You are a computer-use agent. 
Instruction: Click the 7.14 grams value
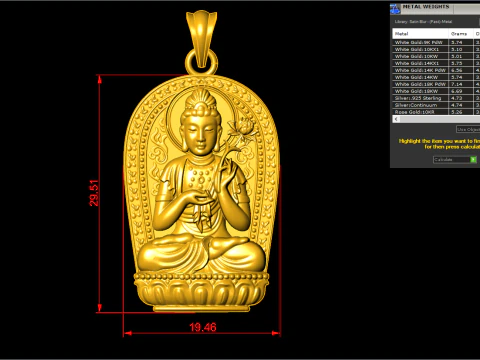(457, 84)
